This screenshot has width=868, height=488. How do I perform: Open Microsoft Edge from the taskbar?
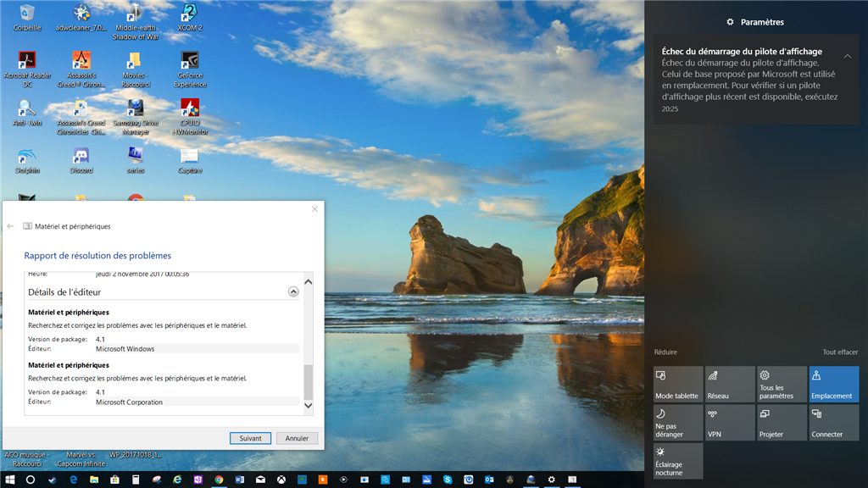coord(73,480)
